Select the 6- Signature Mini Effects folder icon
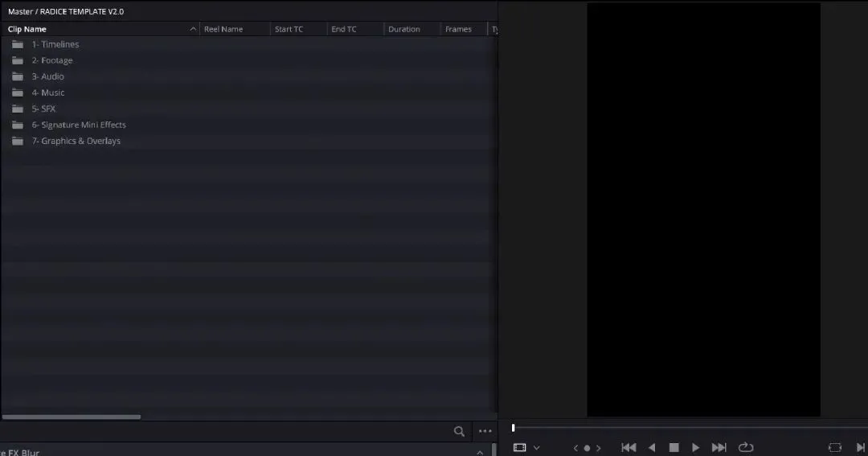Viewport: 868px width, 456px height. coord(18,125)
